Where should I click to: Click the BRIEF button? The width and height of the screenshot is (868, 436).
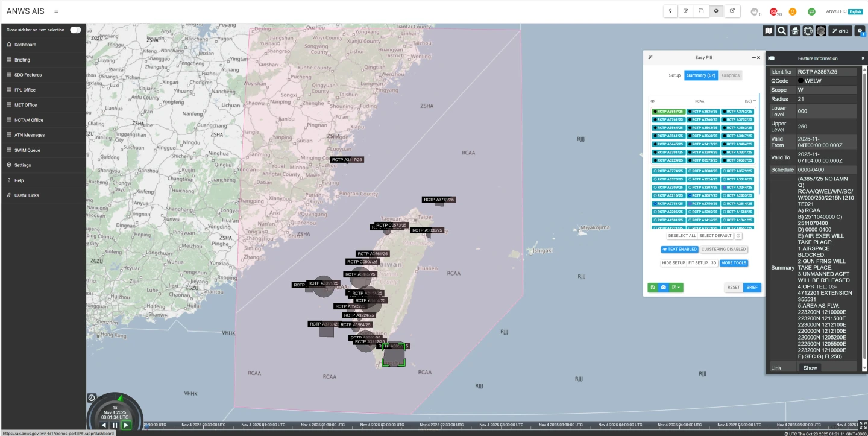pos(752,288)
